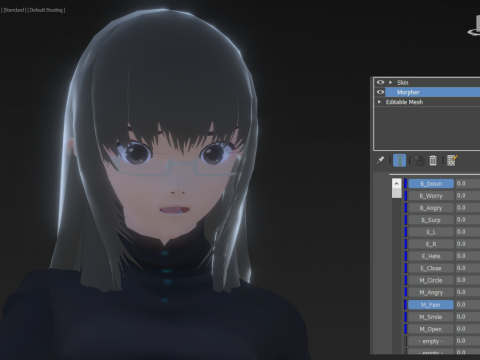Screen dimensions: 480x360
Task: Expand the Editable Mesh entry
Action: [379, 102]
